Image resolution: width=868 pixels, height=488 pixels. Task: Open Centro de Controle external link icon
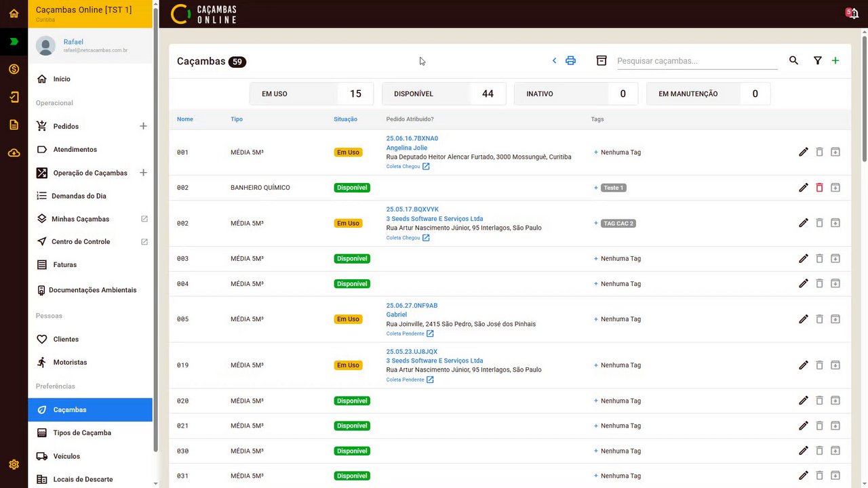(144, 241)
